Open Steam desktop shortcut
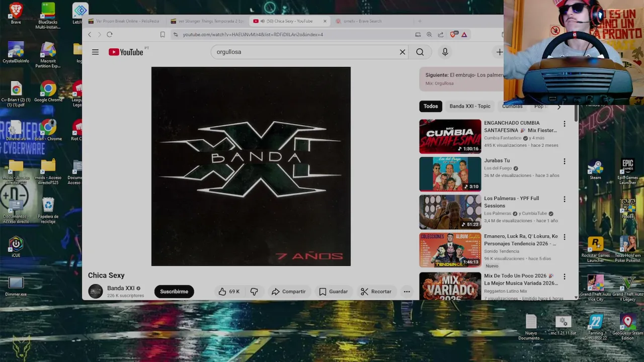644x362 pixels. click(595, 170)
